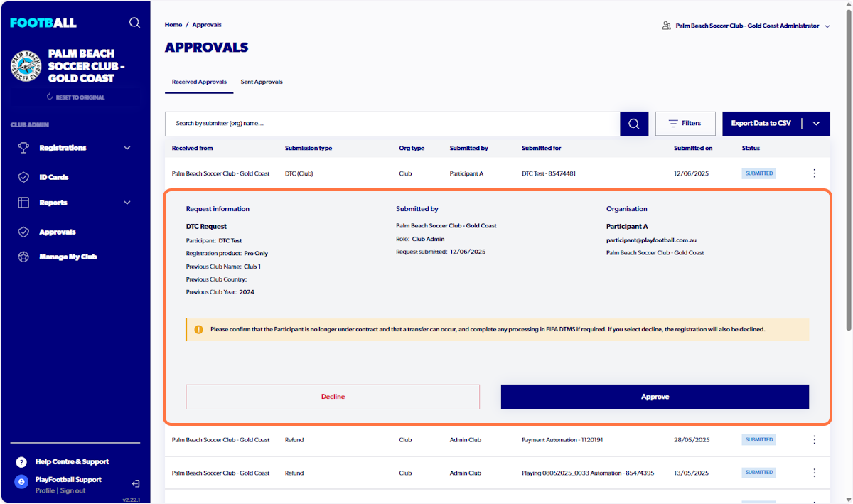Click the Sign out link
Viewport: 853px width, 504px height.
coord(73,490)
